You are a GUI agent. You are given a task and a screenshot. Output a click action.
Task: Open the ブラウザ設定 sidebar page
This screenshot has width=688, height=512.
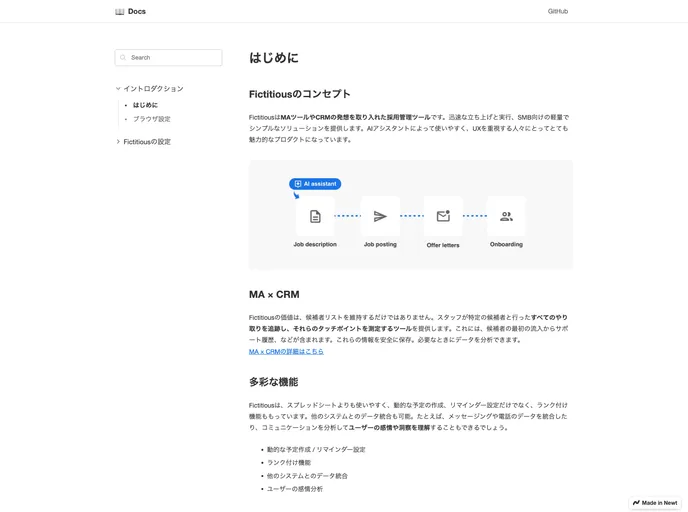point(152,119)
